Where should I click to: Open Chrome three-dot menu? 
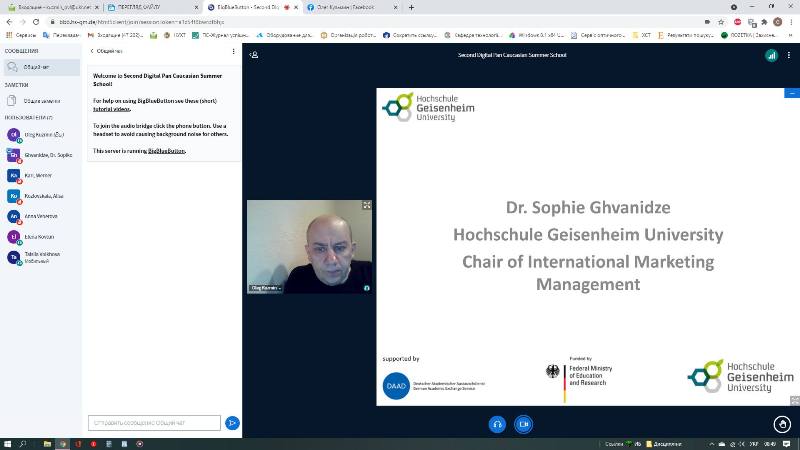click(791, 22)
